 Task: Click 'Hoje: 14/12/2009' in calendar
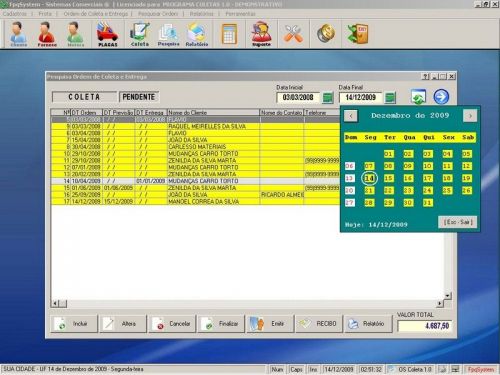pyautogui.click(x=376, y=225)
